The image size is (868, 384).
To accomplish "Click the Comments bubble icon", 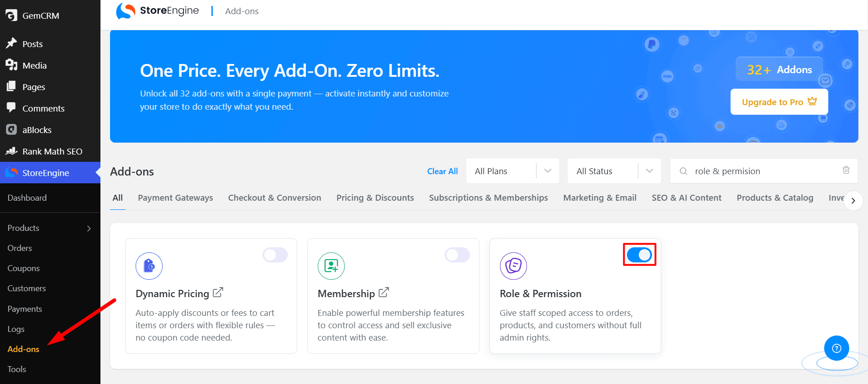I will 11,108.
